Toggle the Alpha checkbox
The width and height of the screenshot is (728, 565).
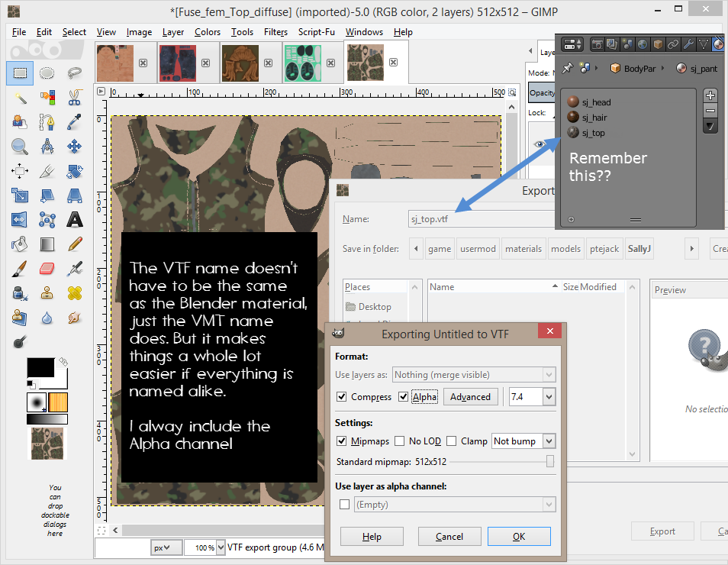point(404,397)
